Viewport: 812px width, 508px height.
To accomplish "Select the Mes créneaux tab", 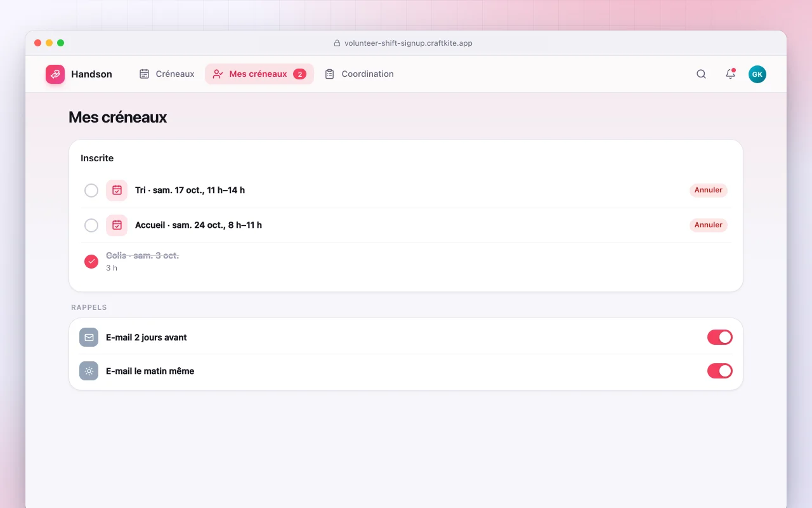I will (x=259, y=74).
